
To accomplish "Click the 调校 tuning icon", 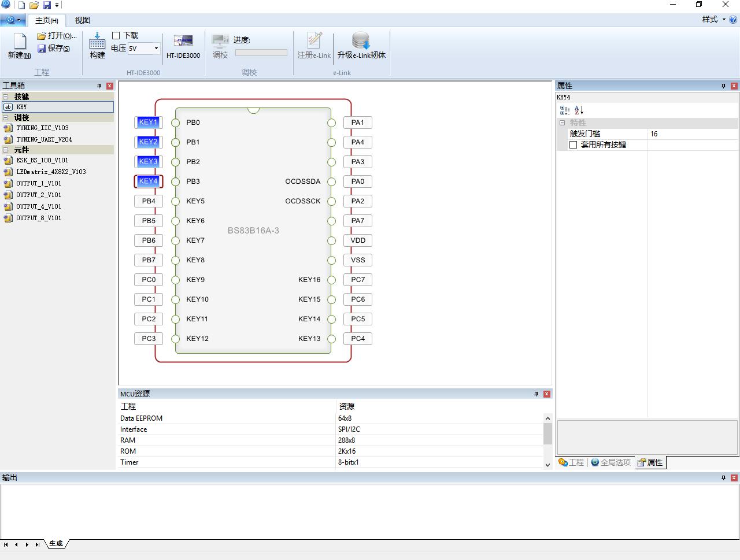I will (220, 46).
